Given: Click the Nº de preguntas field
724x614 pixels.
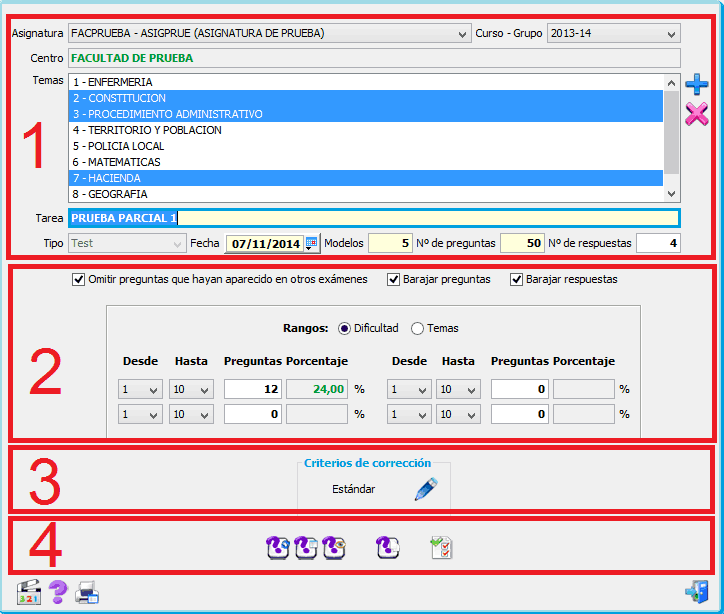Looking at the screenshot, I should pyautogui.click(x=521, y=243).
